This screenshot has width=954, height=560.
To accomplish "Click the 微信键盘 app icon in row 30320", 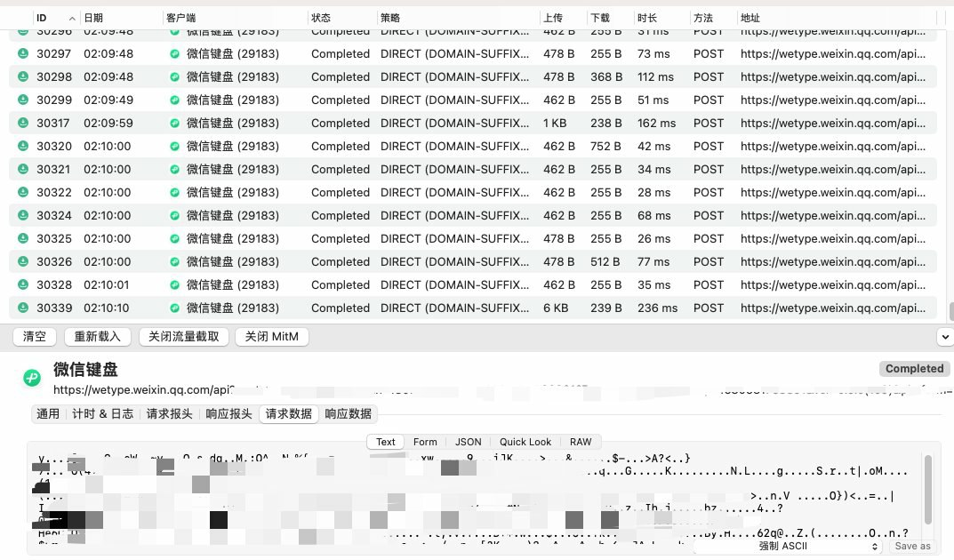I will (x=174, y=146).
